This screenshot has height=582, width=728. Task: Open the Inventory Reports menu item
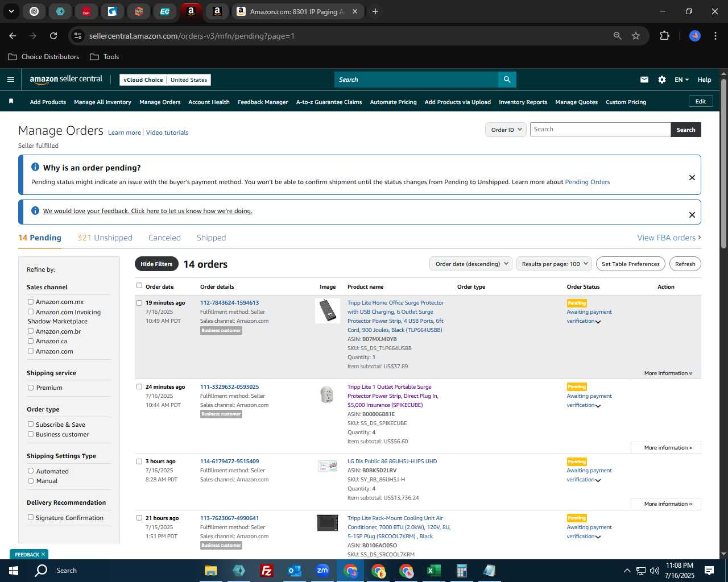coord(523,102)
